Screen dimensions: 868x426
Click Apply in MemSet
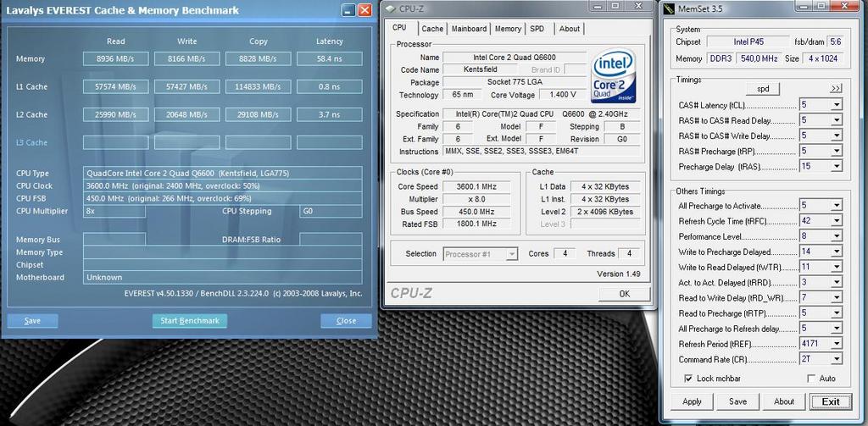pyautogui.click(x=692, y=401)
